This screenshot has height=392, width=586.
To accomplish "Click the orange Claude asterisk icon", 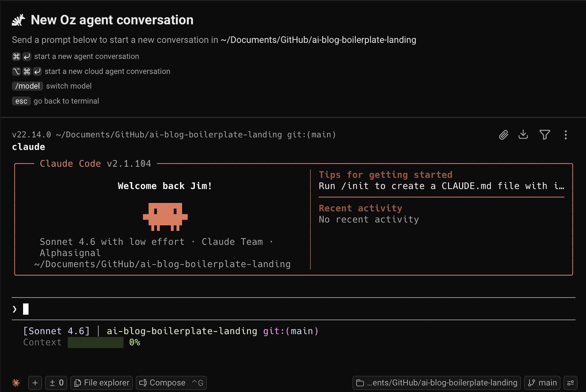I will pyautogui.click(x=16, y=383).
